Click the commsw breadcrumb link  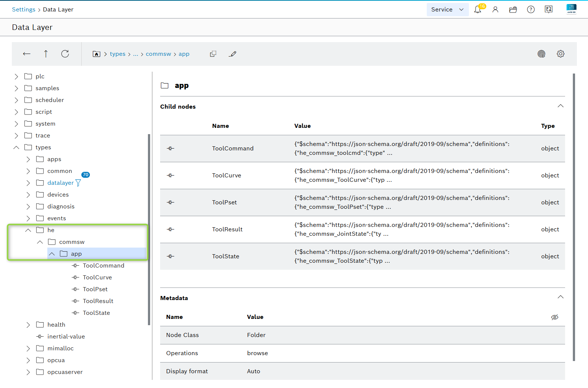158,54
